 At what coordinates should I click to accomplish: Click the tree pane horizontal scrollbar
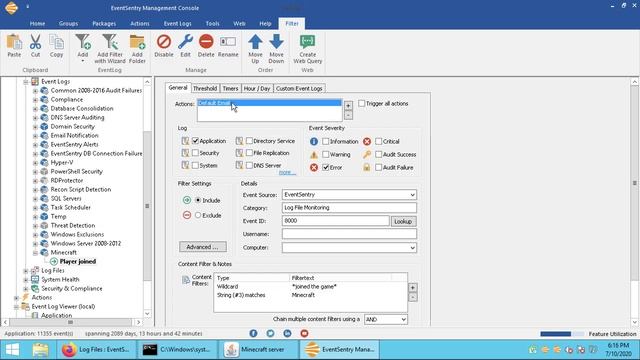click(x=72, y=322)
